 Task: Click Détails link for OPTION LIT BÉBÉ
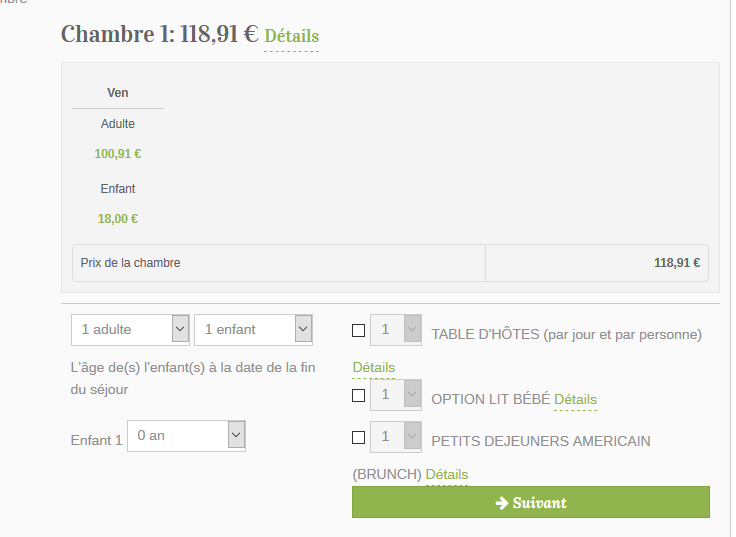click(x=575, y=400)
